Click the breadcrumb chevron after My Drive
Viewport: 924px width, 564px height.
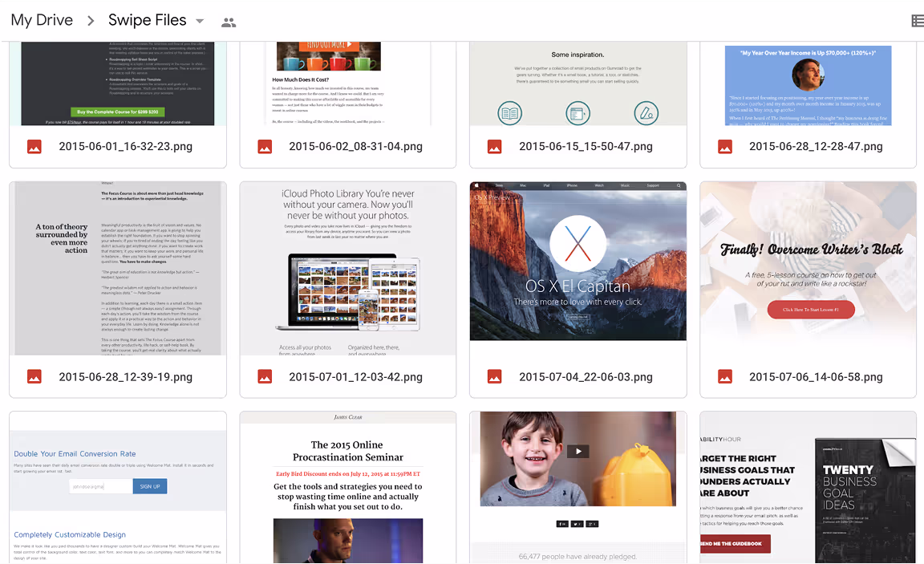coord(91,21)
